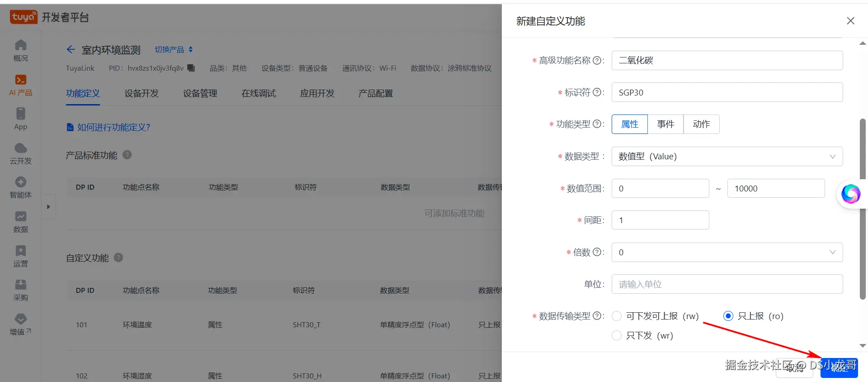Select 可下发可上报 (rw) radio option

coord(617,316)
